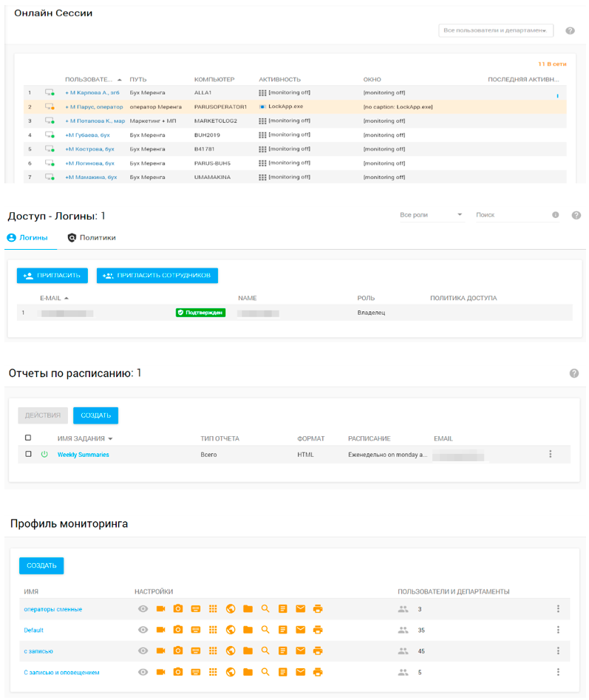Click the video icon in операторы сменные row

[x=160, y=608]
